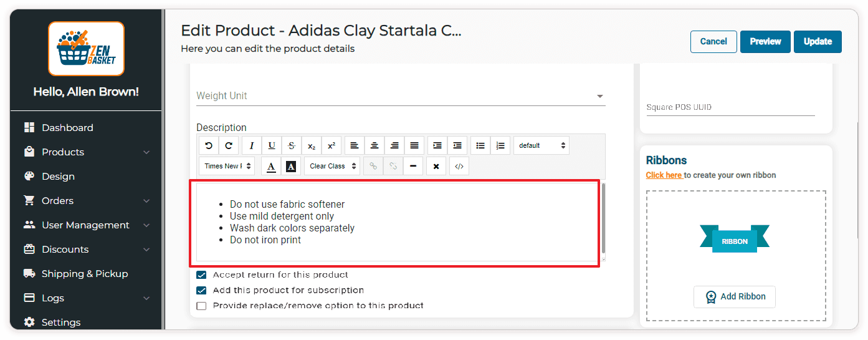Apply superscript formatting
The height and width of the screenshot is (340, 868).
pyautogui.click(x=331, y=145)
